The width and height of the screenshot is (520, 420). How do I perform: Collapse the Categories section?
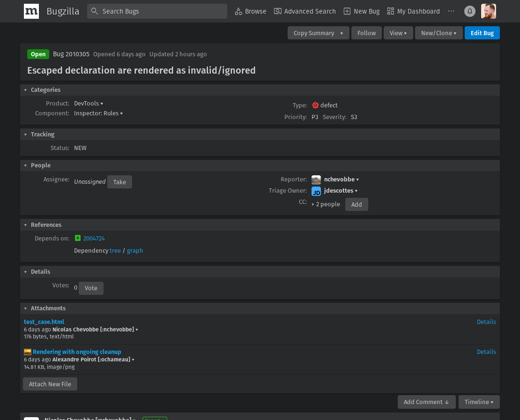coord(26,90)
